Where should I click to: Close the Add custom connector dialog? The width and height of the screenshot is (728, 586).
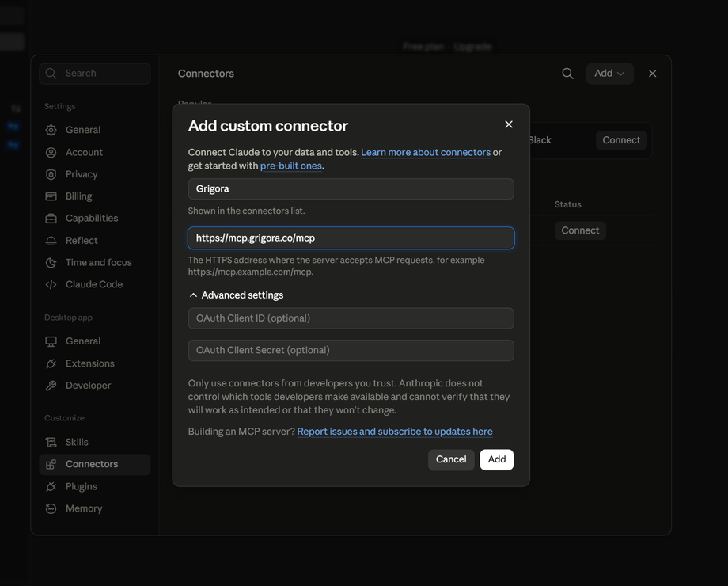[x=509, y=124]
